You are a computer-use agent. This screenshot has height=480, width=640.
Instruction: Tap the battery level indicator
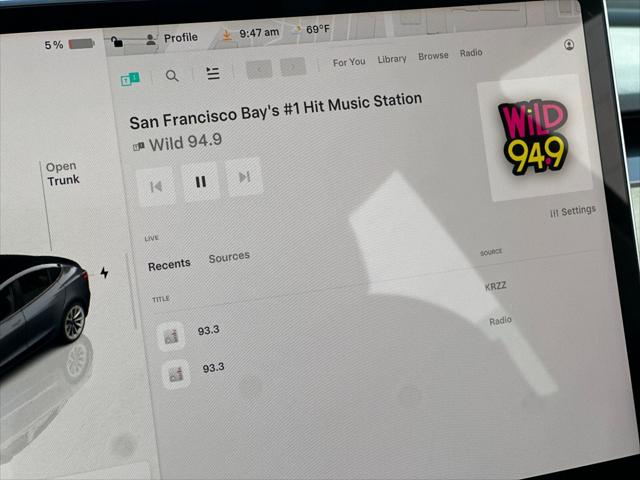[82, 43]
